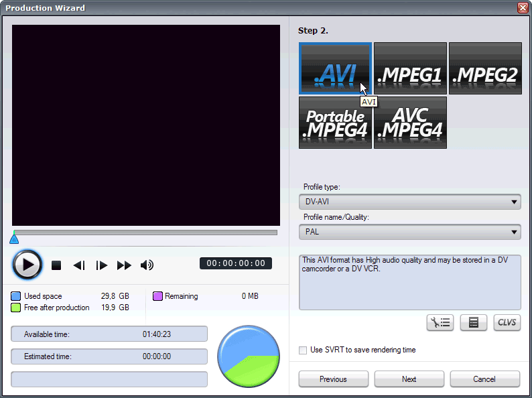Viewport: 532px width, 398px height.
Task: Click the 29,8 GB used space value
Action: click(115, 296)
